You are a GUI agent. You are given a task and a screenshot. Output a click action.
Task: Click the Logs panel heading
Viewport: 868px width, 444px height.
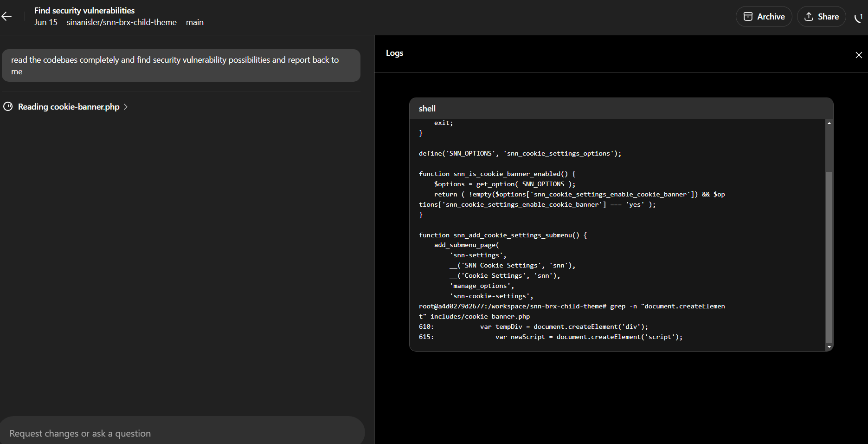[x=394, y=53]
